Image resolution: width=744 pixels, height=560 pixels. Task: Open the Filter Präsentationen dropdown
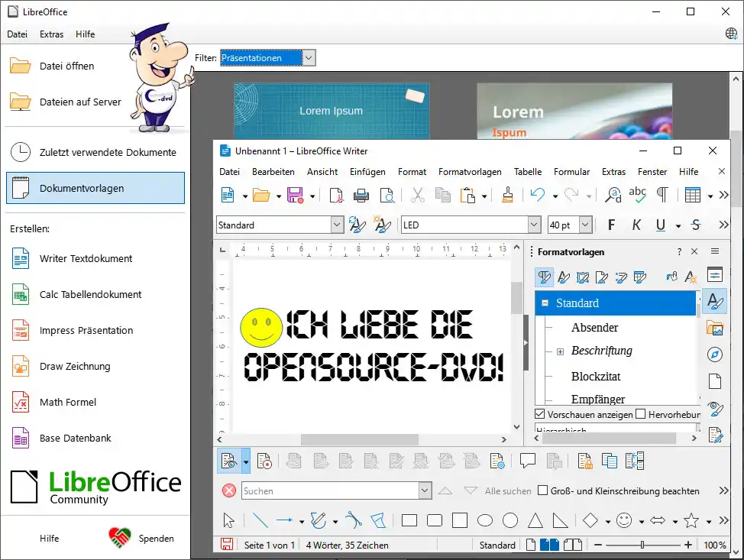click(309, 58)
